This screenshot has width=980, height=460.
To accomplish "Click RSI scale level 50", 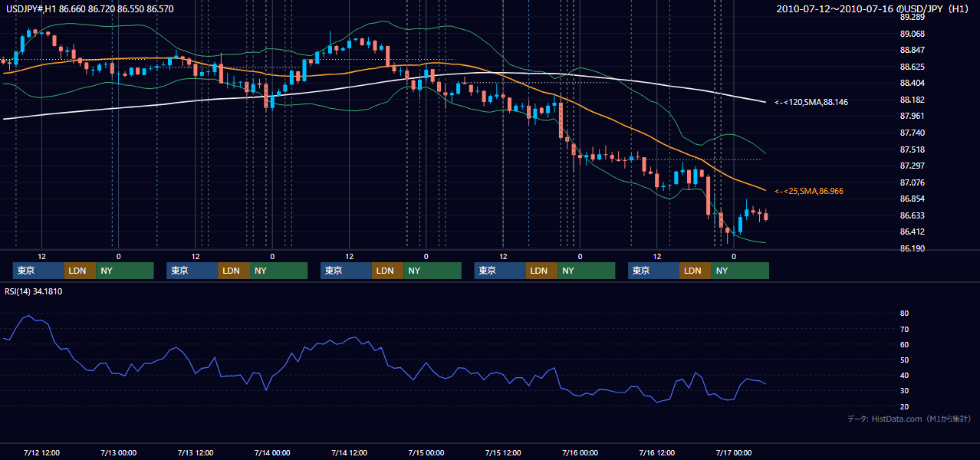I will (x=905, y=360).
